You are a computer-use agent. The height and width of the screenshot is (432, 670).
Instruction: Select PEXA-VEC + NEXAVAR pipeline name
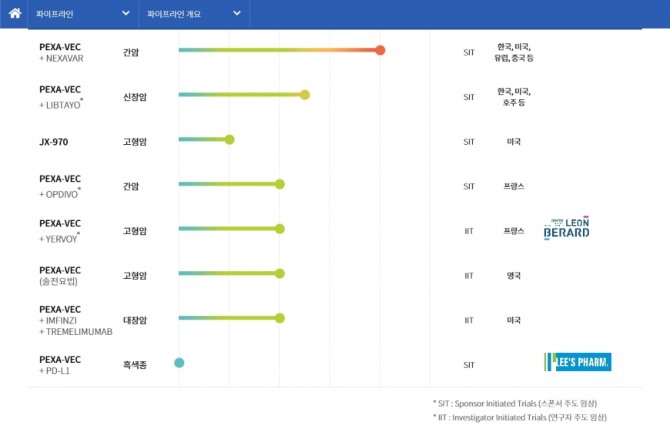tap(61, 53)
